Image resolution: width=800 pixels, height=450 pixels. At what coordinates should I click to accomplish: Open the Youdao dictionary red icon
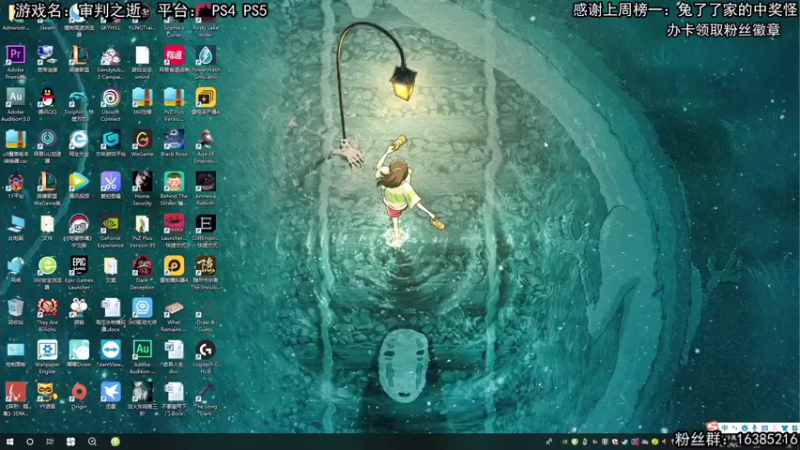coord(173,55)
